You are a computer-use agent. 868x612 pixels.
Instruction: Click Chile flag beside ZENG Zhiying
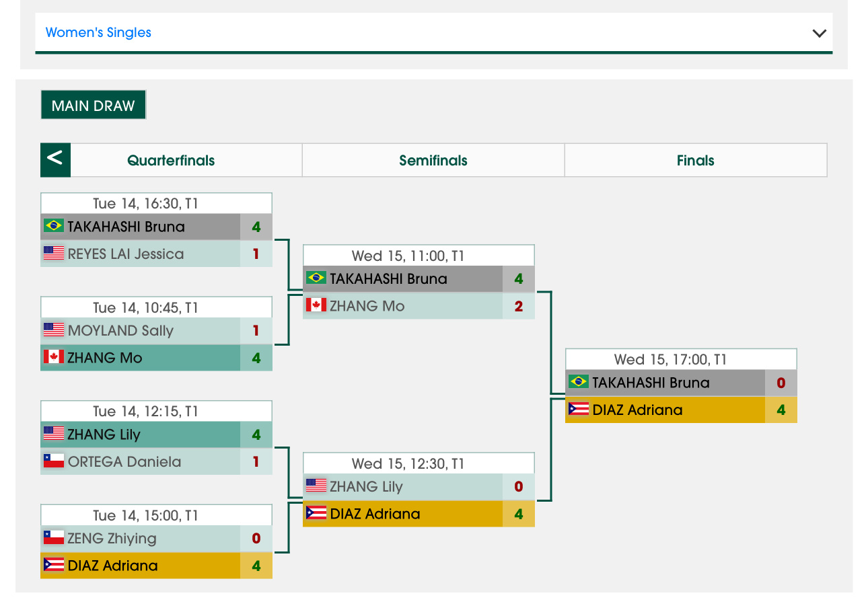(x=54, y=538)
